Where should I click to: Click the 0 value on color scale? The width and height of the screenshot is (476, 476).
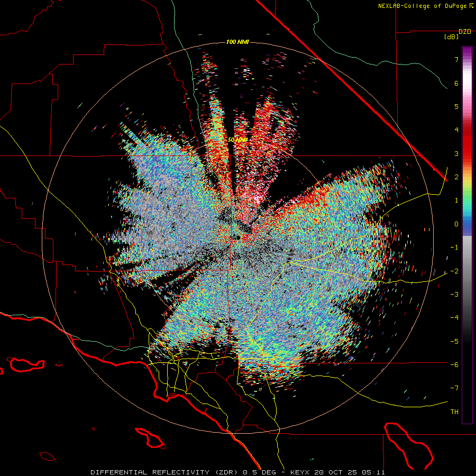456,224
